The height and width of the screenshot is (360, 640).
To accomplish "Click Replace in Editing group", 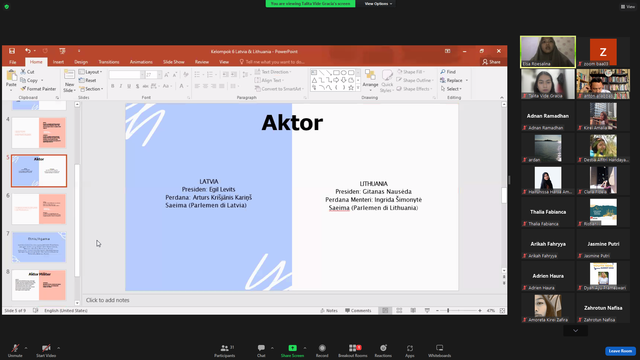I will point(453,80).
